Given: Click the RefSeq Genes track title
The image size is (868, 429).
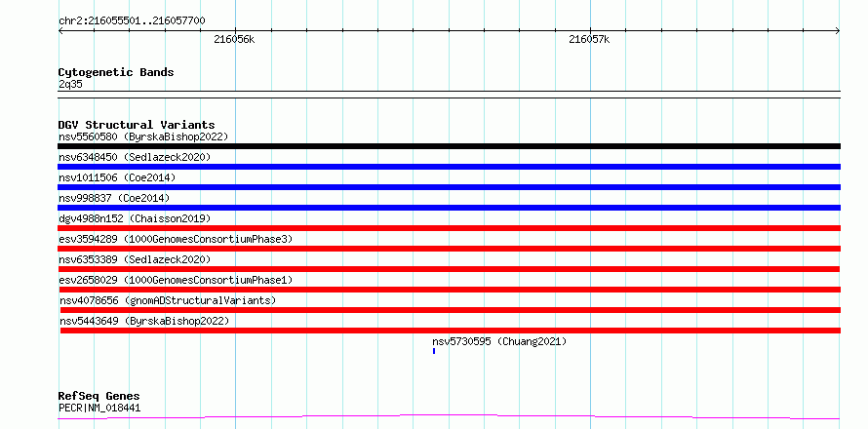Looking at the screenshot, I should click(x=99, y=396).
